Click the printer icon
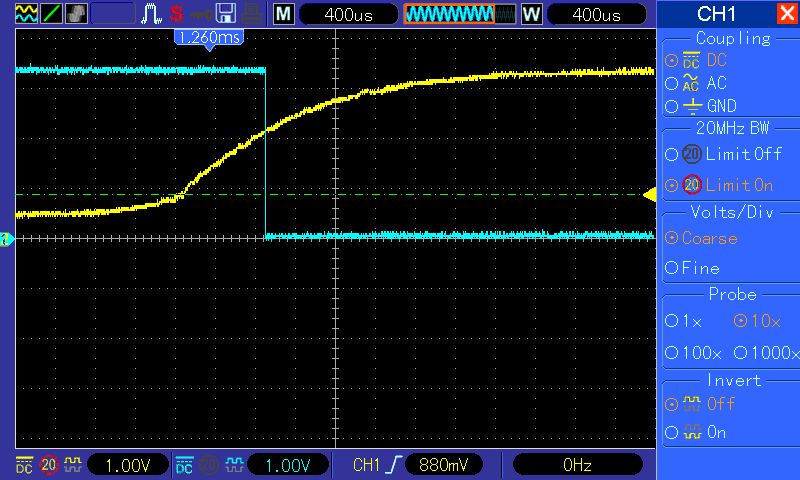 point(252,14)
